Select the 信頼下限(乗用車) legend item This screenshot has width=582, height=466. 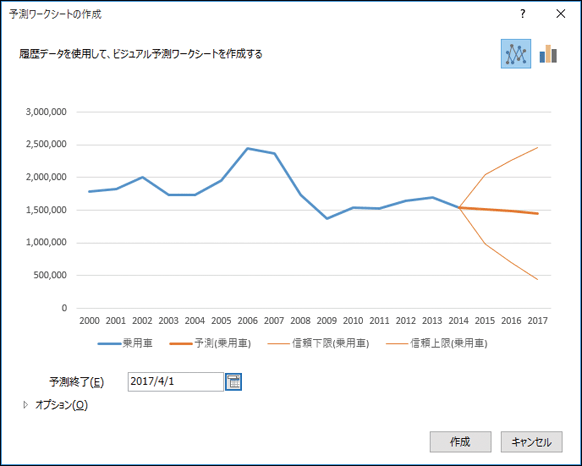[x=318, y=343]
